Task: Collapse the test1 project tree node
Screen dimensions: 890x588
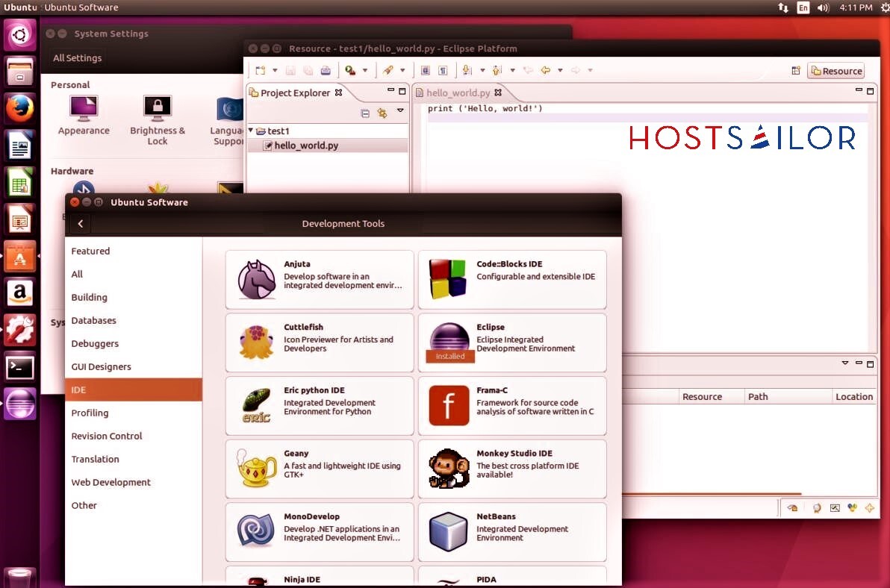Action: pos(251,131)
